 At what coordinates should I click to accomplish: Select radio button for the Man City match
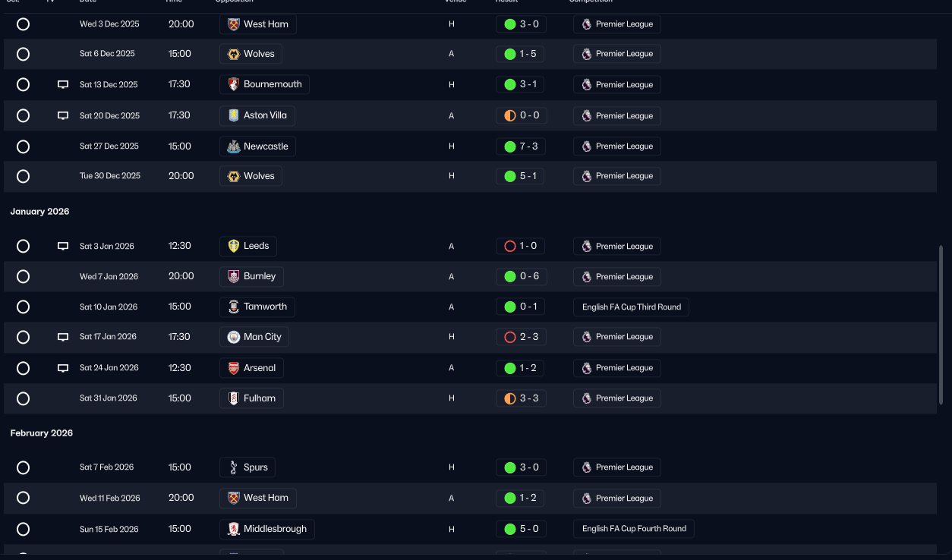click(23, 337)
